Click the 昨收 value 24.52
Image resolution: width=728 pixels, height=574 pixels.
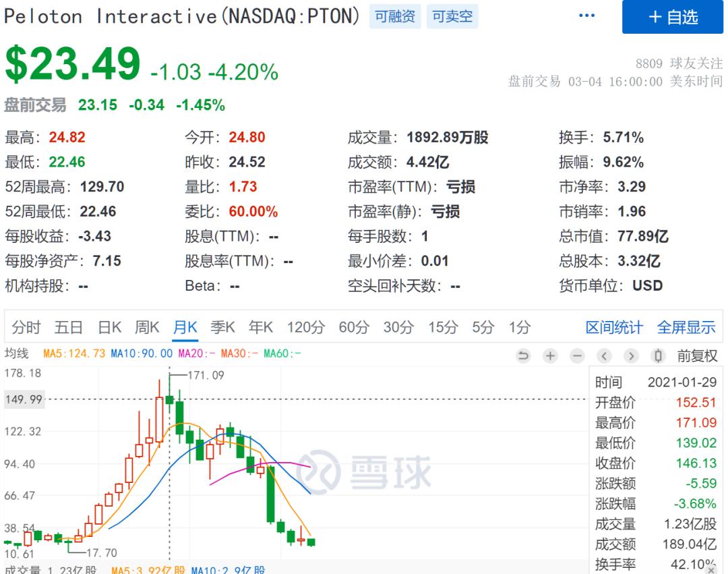(247, 162)
